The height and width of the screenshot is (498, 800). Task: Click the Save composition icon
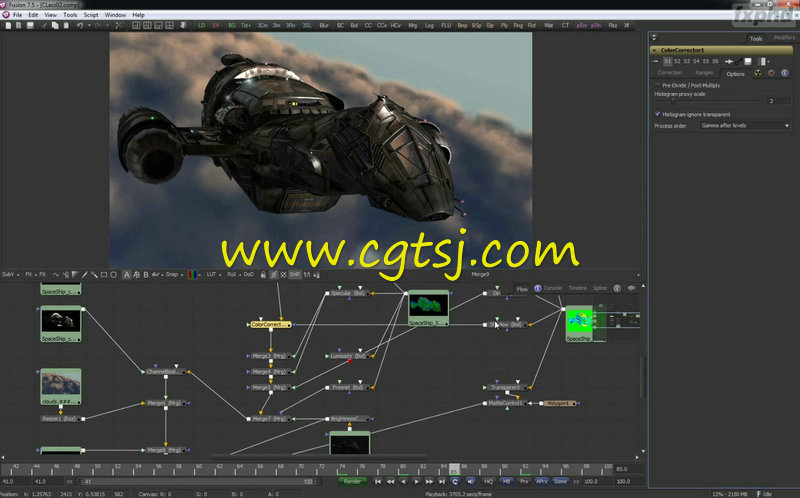30,26
